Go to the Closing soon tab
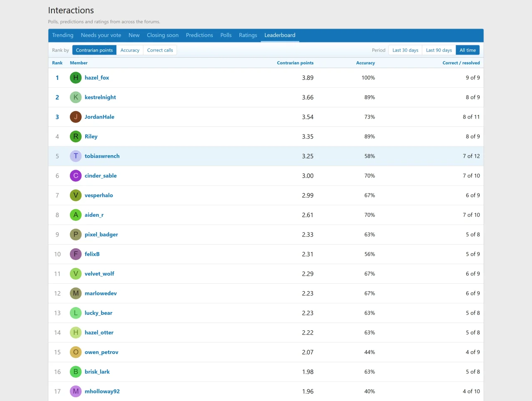 point(163,35)
